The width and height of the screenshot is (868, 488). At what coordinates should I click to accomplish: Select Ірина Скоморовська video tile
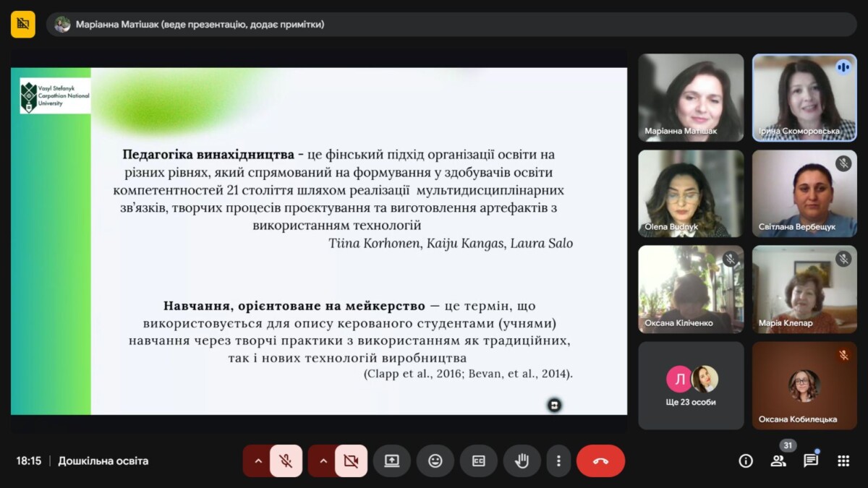click(x=804, y=98)
